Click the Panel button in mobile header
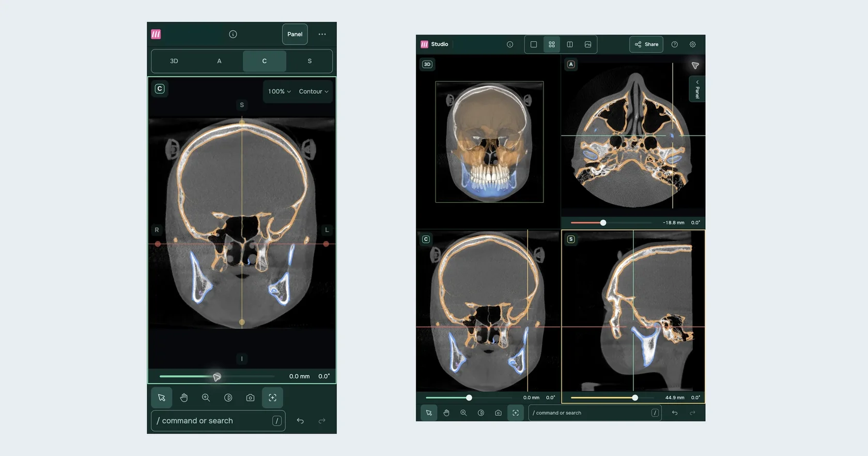Image resolution: width=868 pixels, height=456 pixels. [295, 34]
